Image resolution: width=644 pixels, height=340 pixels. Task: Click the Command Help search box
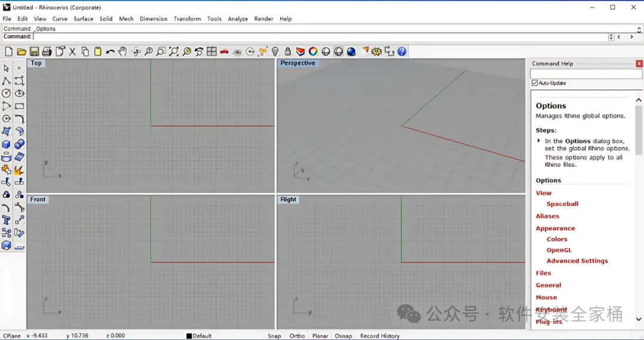click(x=586, y=74)
